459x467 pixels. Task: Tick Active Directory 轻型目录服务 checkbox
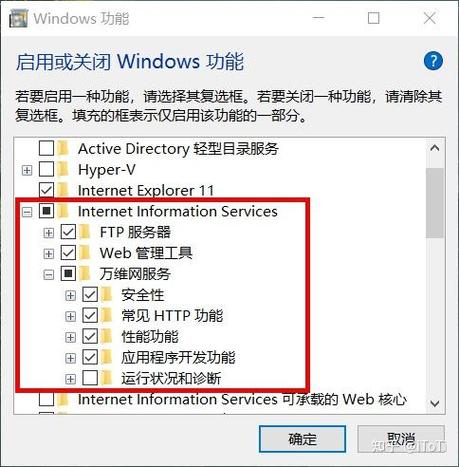click(x=46, y=149)
